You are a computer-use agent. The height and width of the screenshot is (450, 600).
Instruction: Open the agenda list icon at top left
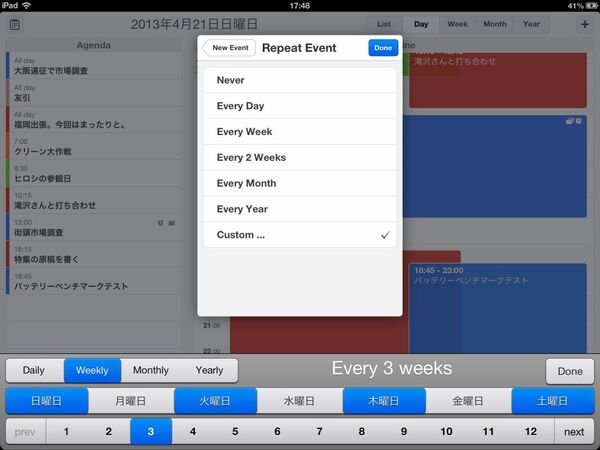(15, 25)
